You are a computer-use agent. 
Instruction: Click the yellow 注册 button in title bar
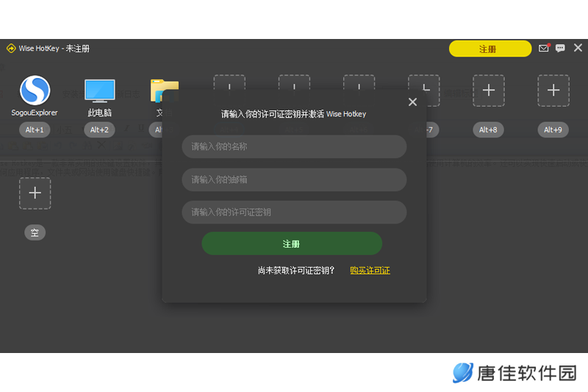coord(490,49)
